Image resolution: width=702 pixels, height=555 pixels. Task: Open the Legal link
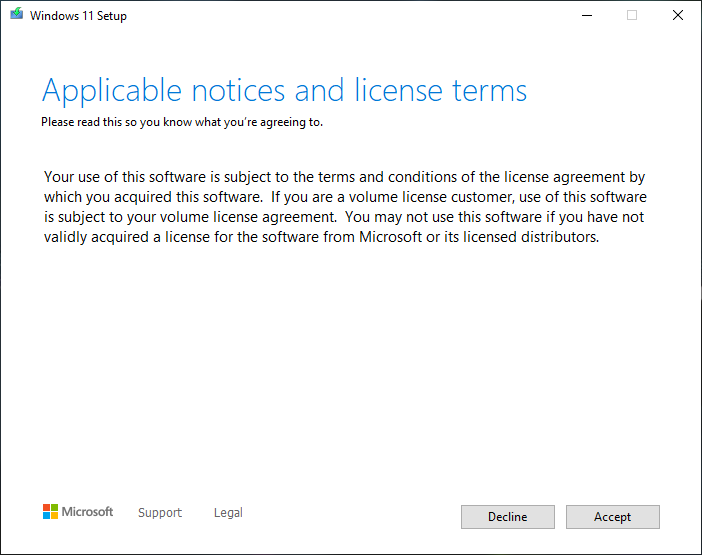point(228,512)
